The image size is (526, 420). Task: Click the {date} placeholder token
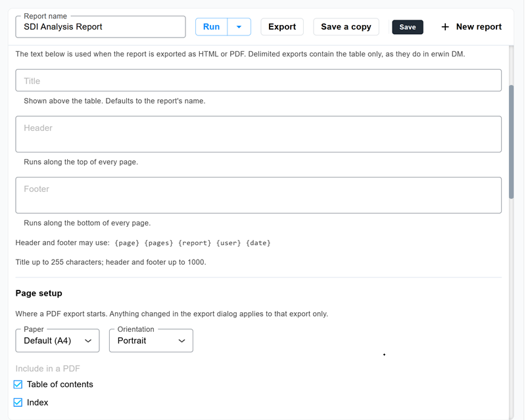(x=258, y=243)
